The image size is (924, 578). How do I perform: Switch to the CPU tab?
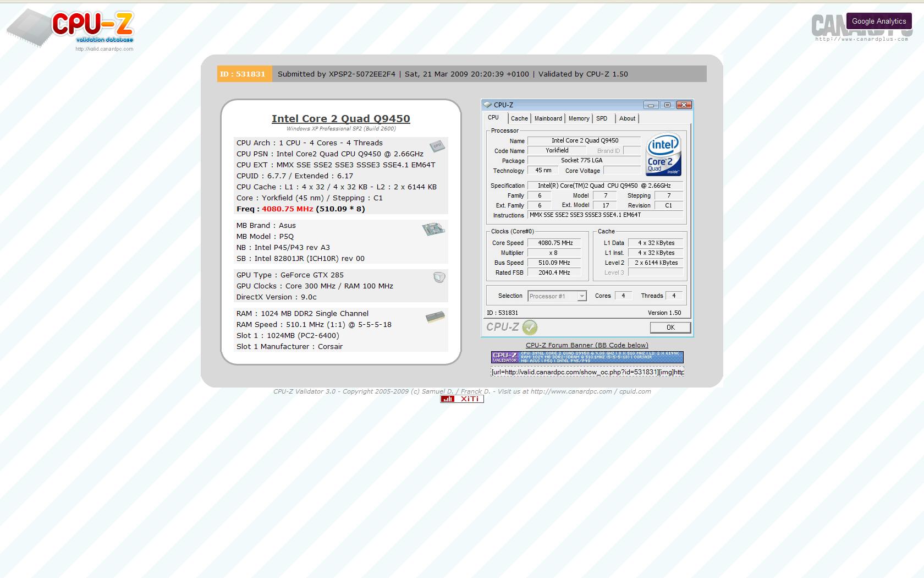(493, 118)
